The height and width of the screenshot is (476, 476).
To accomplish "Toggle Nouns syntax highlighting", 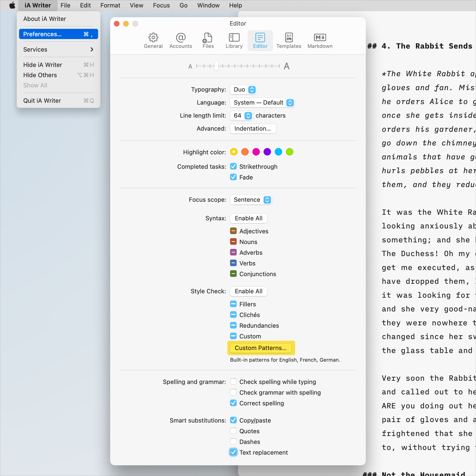I will pyautogui.click(x=233, y=241).
